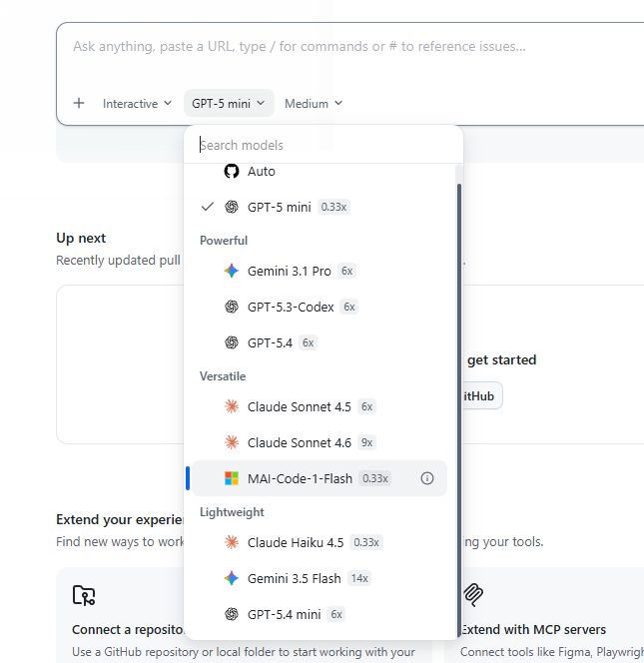This screenshot has height=663, width=644.
Task: Click the Microsoft logo for MAI-Code-1-Flash
Action: [232, 478]
